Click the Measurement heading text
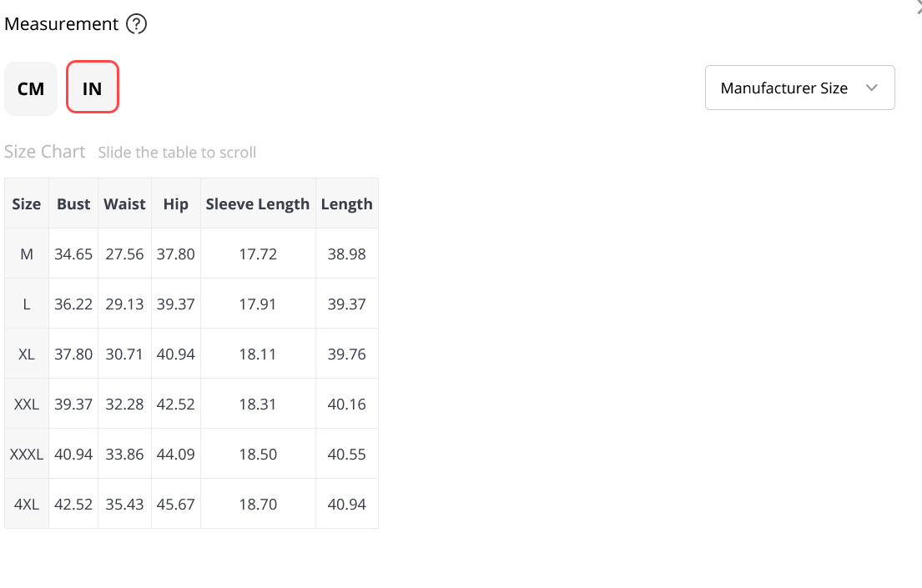This screenshot has width=922, height=588. (x=61, y=24)
